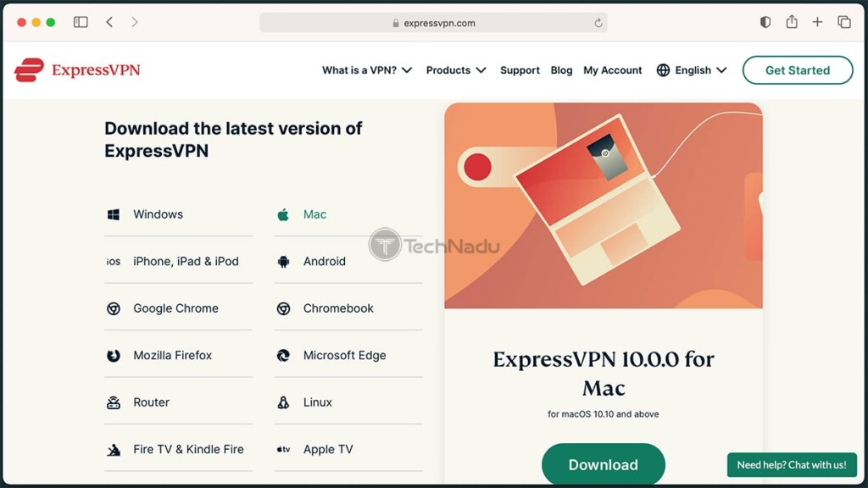Click the green Download button
The height and width of the screenshot is (488, 868).
[x=604, y=465]
